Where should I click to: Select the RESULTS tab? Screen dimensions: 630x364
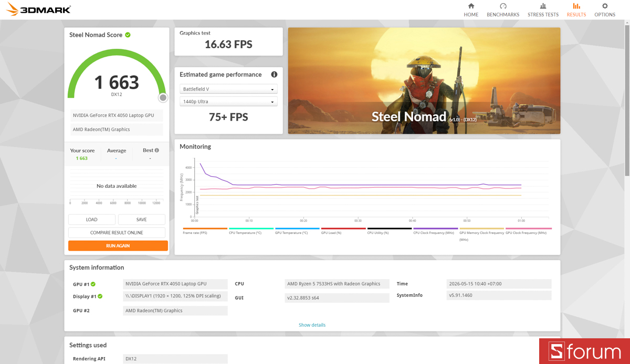coord(576,15)
